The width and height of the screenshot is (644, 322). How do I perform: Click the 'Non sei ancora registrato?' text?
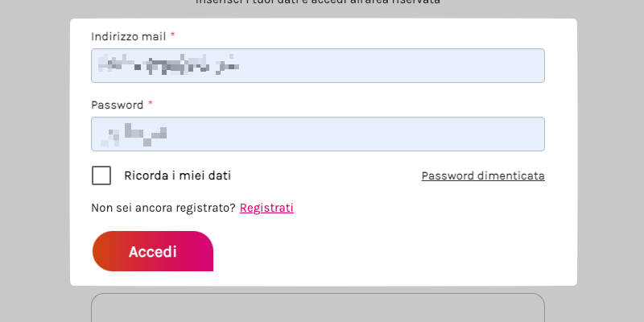coord(163,208)
